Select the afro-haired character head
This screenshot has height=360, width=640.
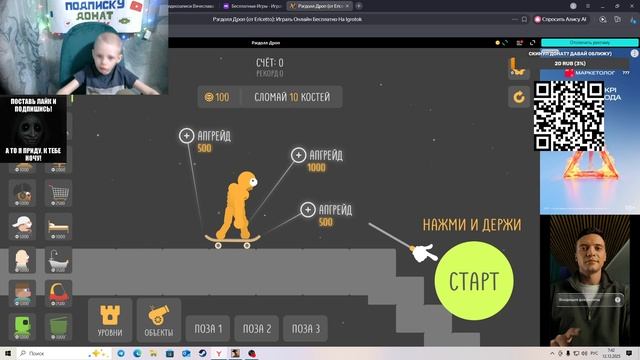[22, 193]
